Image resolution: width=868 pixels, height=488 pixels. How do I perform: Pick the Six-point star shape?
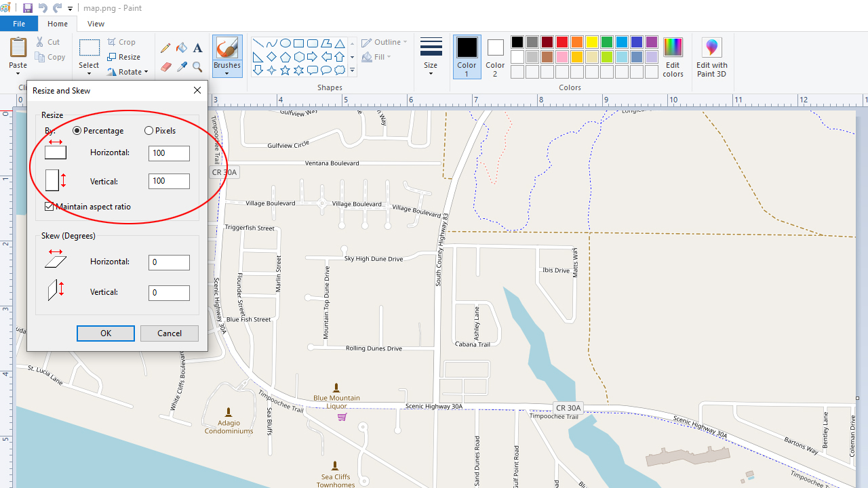click(x=299, y=70)
